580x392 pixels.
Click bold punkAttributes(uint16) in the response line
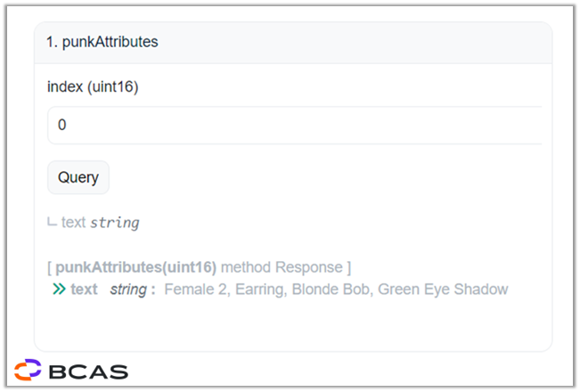[x=135, y=267]
